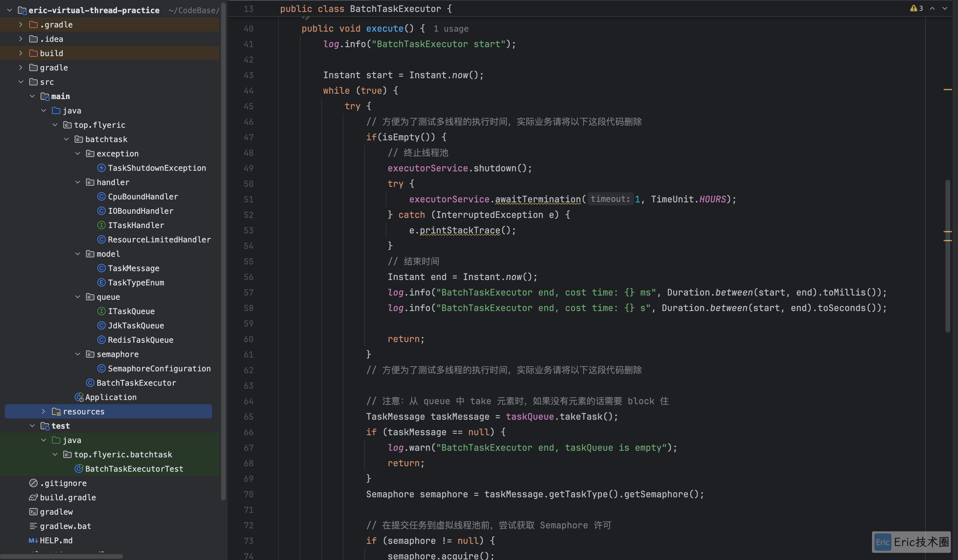The image size is (958, 560).
Task: Collapse the model package
Action: click(78, 254)
